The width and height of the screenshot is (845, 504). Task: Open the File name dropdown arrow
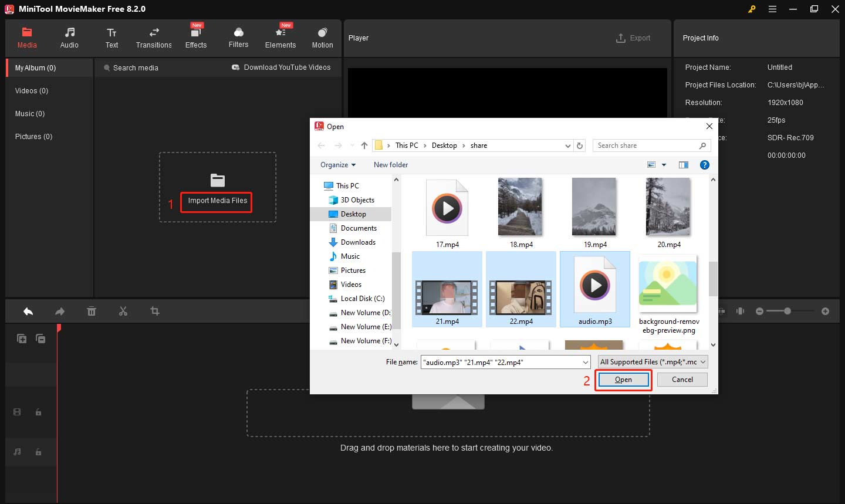(x=585, y=363)
